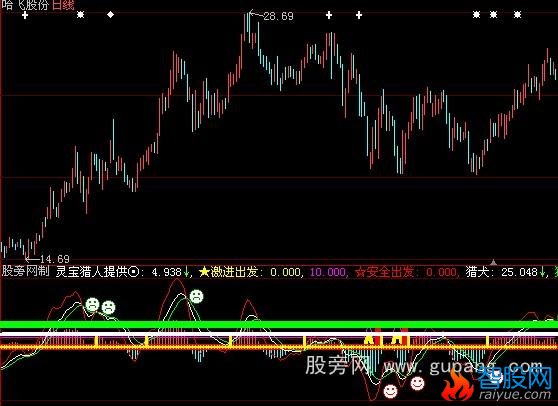Click the left sad face of the pair
The height and width of the screenshot is (406, 558).
(x=92, y=305)
